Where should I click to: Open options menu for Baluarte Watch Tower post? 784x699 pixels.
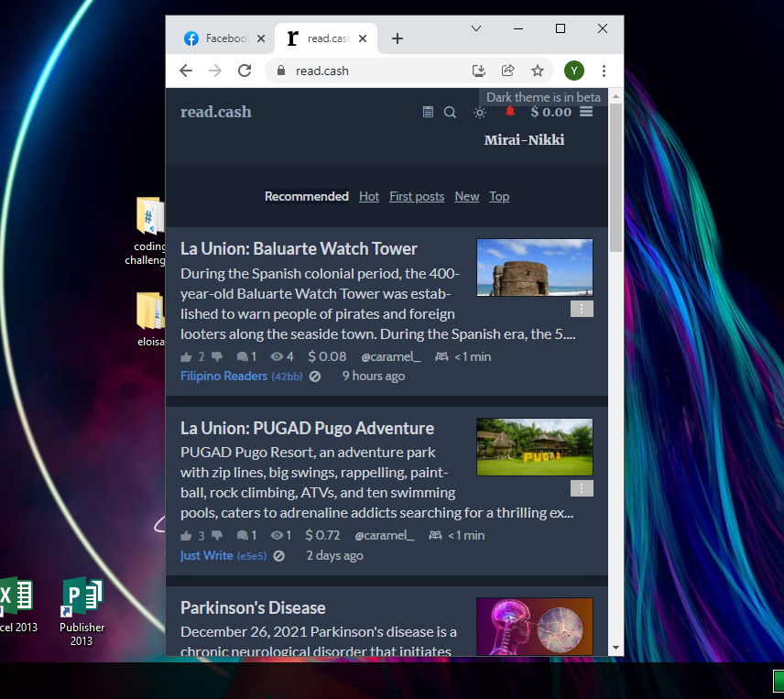(582, 309)
